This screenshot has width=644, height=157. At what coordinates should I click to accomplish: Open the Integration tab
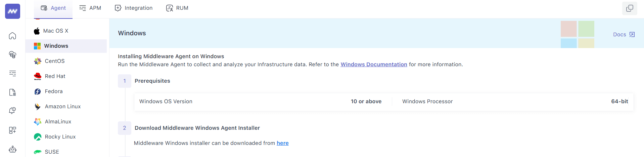134,8
